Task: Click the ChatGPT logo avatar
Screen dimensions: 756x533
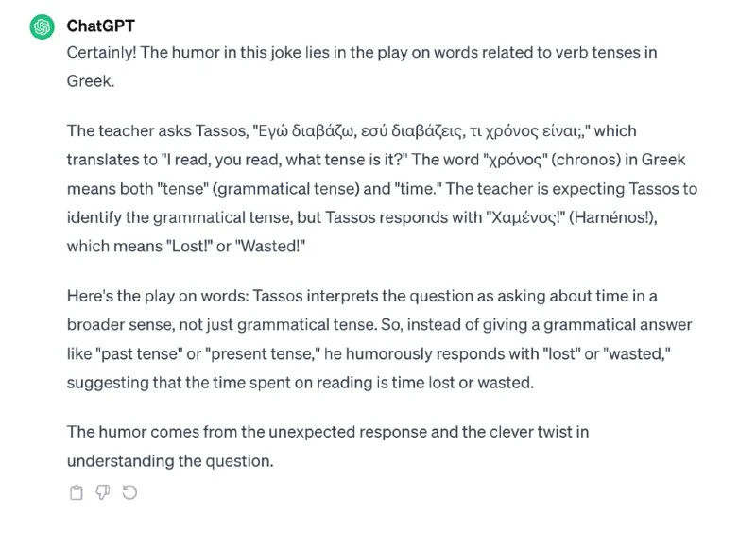Action: coord(42,27)
